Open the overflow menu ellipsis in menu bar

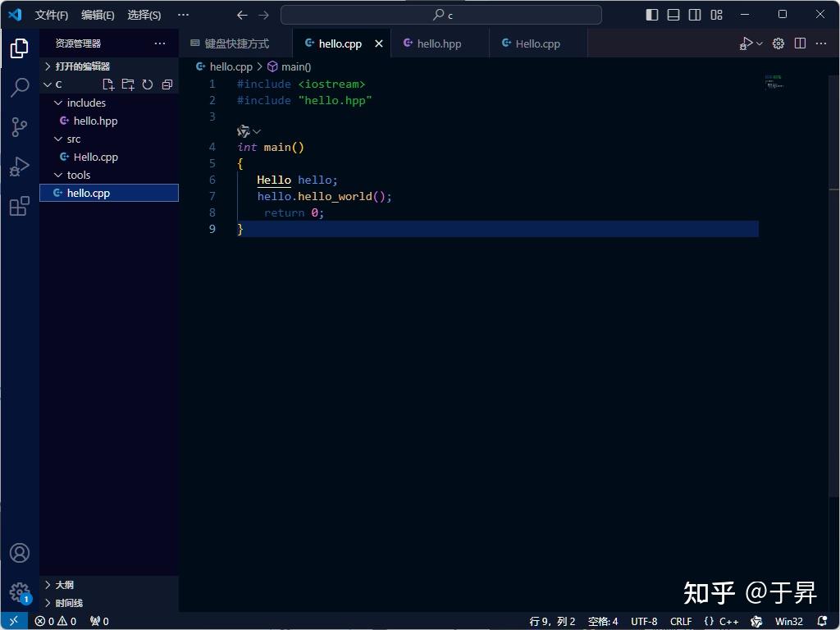(183, 15)
